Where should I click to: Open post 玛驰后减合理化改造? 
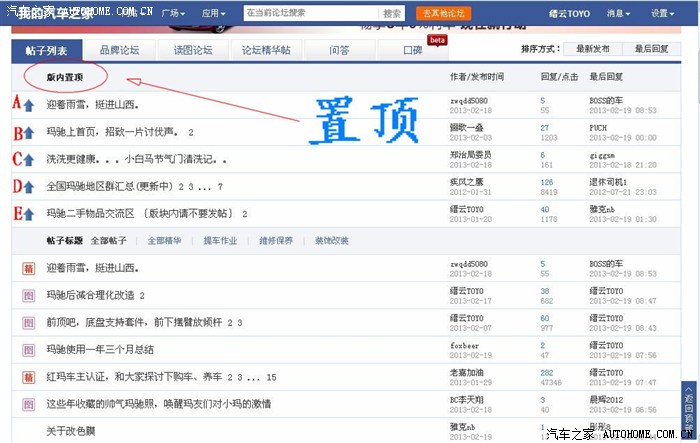(x=90, y=295)
